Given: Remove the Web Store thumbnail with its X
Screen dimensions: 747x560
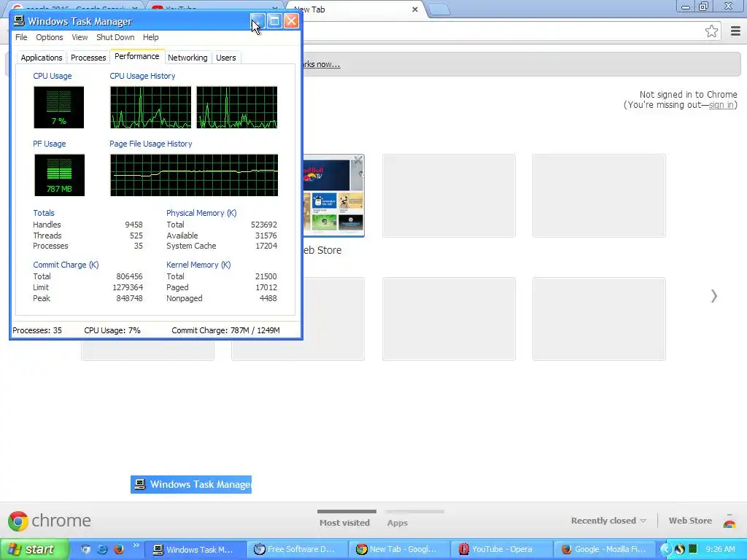Looking at the screenshot, I should coord(357,160).
